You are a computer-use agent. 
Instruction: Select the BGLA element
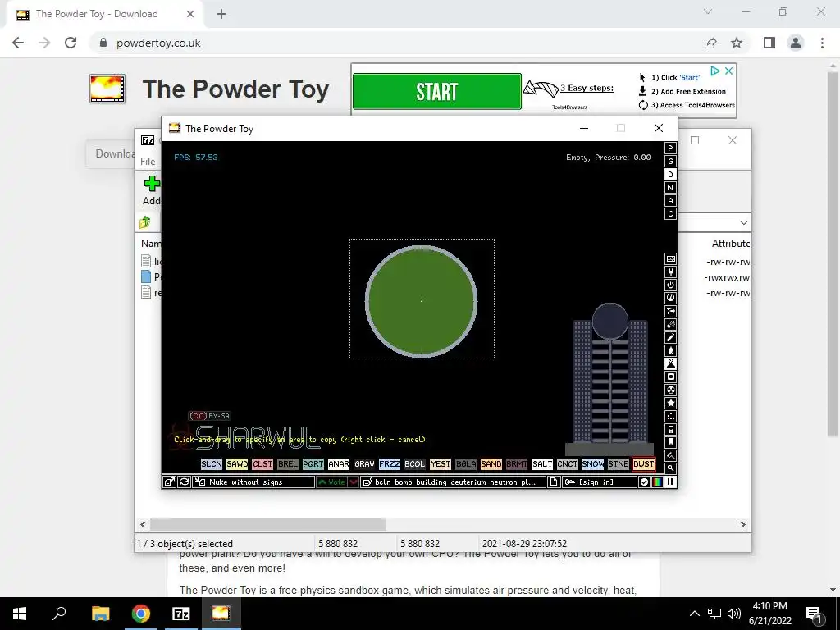point(466,464)
